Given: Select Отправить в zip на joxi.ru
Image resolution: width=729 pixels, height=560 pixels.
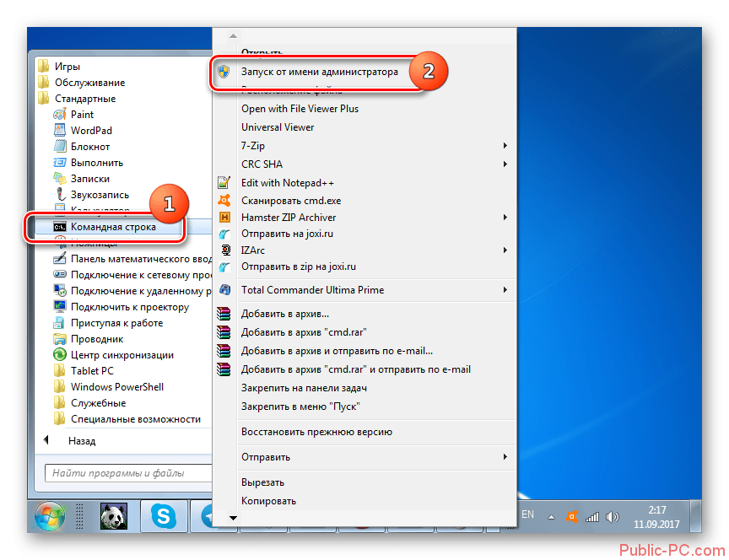Looking at the screenshot, I should [299, 267].
